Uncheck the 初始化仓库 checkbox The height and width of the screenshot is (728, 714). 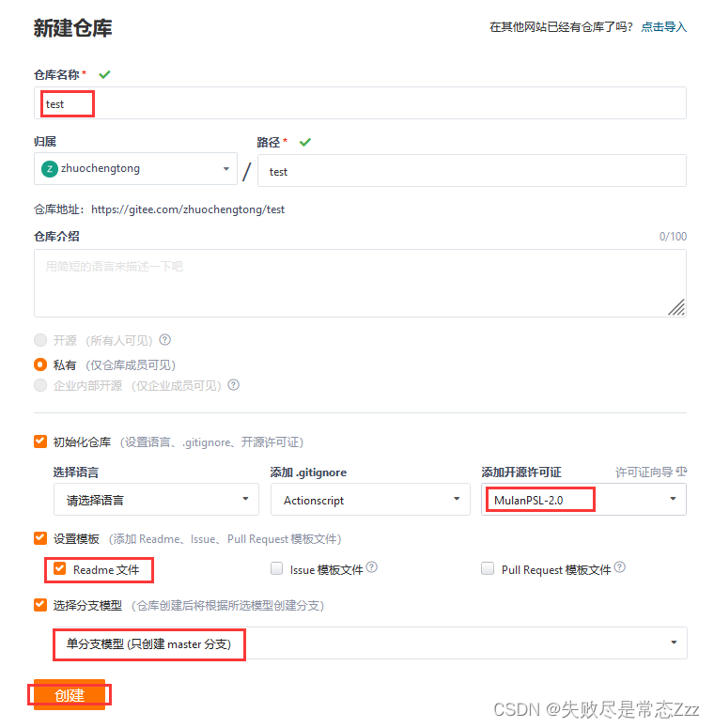(40, 441)
